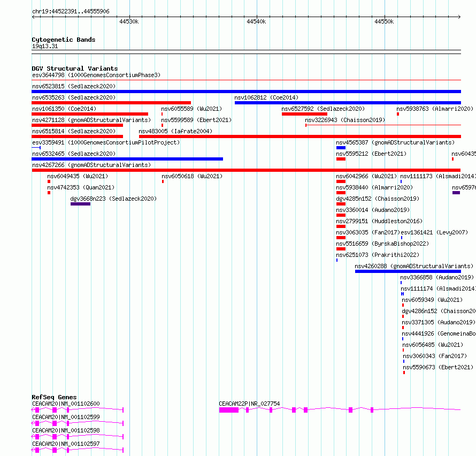Click the CEACAM22P|NR_027754 gene label
The height and width of the screenshot is (456, 476).
click(x=249, y=404)
